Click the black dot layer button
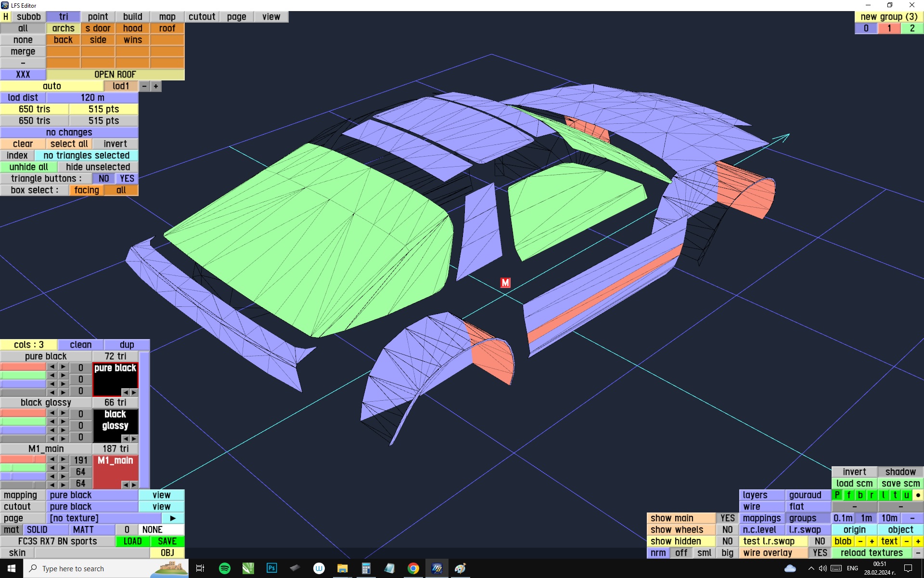Viewport: 924px width, 578px height. pyautogui.click(x=918, y=495)
